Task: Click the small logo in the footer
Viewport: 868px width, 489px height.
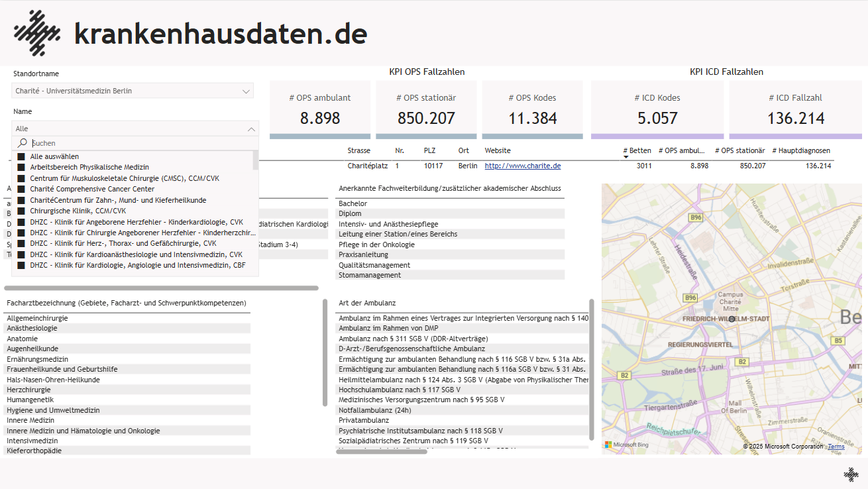Action: 851,474
